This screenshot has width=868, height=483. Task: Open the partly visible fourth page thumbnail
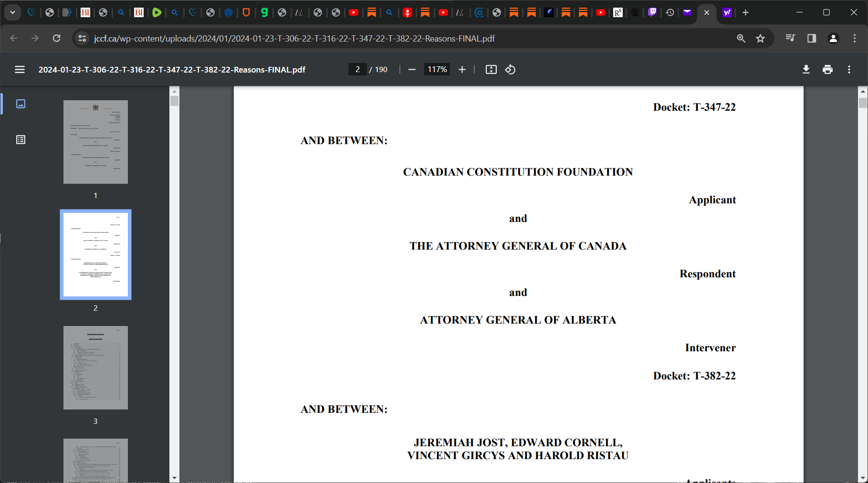[95, 460]
